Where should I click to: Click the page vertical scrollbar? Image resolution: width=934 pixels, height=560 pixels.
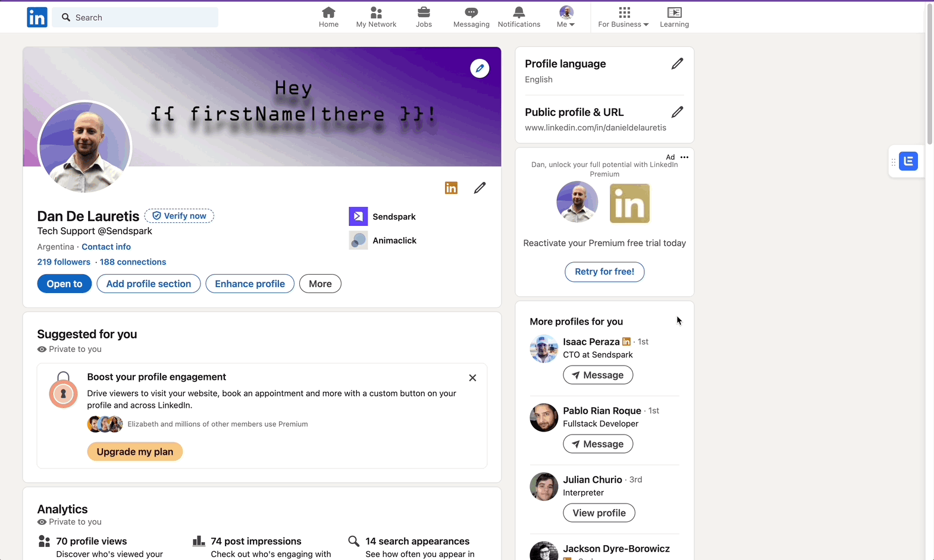[x=930, y=73]
